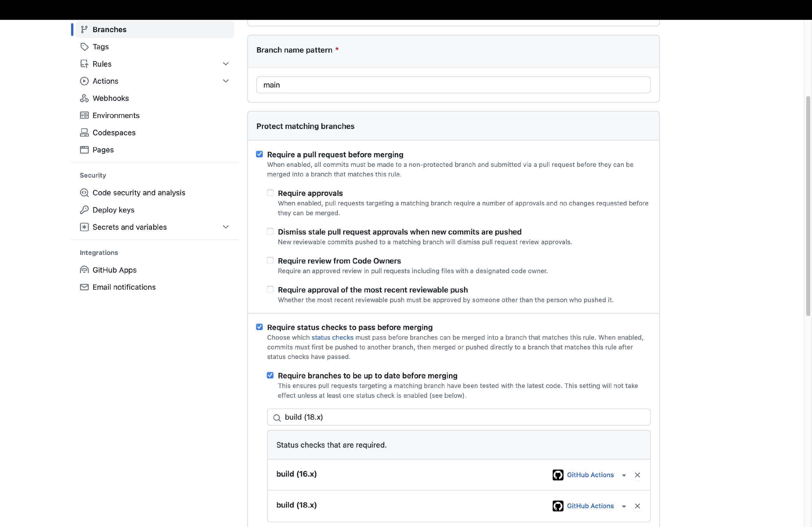
Task: Click the Webhooks icon in sidebar
Action: pyautogui.click(x=84, y=98)
